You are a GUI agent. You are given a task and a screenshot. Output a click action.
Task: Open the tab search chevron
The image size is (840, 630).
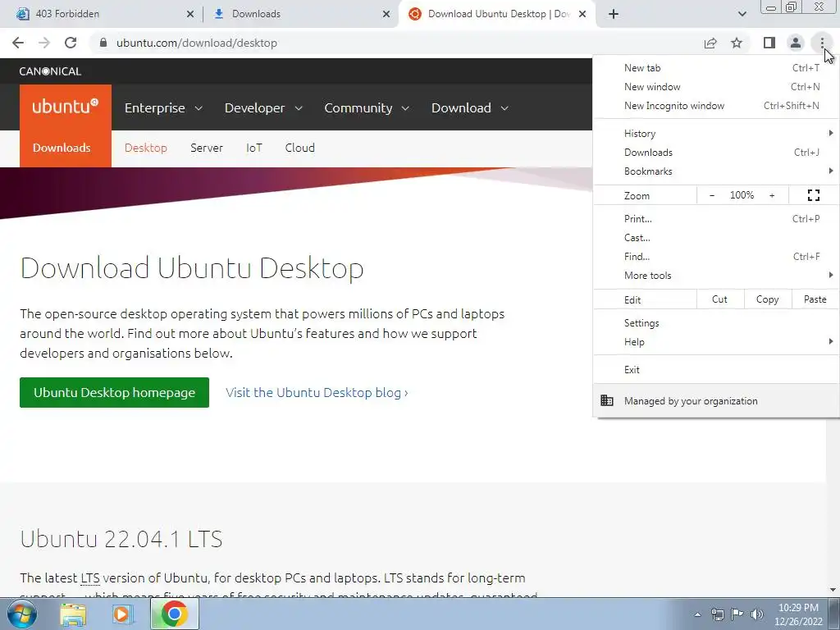pos(742,14)
